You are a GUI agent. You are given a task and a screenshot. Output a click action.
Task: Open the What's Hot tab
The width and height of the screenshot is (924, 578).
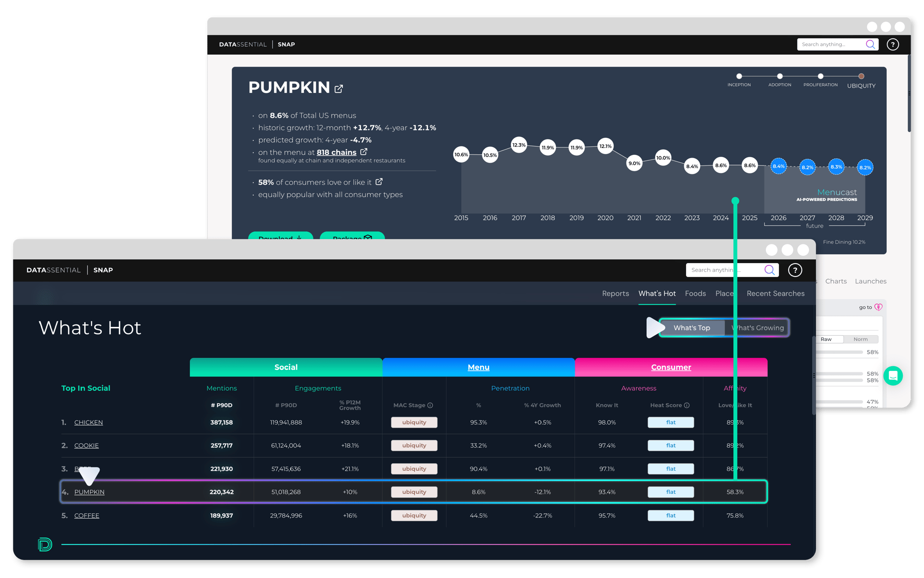pyautogui.click(x=657, y=294)
